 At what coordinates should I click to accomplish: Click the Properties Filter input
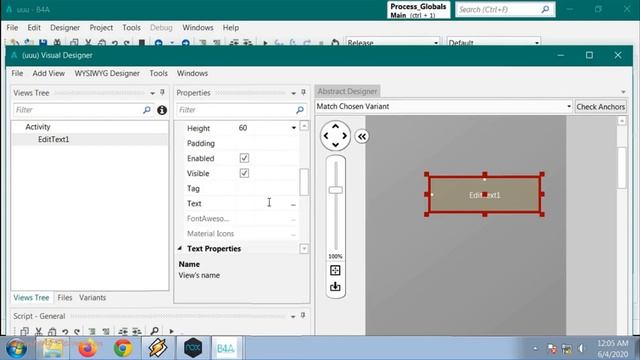(x=236, y=110)
